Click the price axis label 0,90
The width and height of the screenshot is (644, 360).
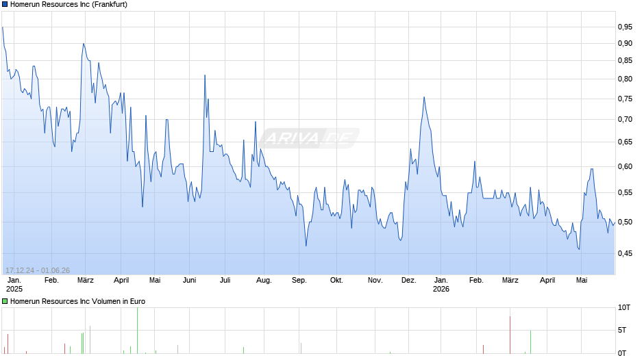[625, 44]
